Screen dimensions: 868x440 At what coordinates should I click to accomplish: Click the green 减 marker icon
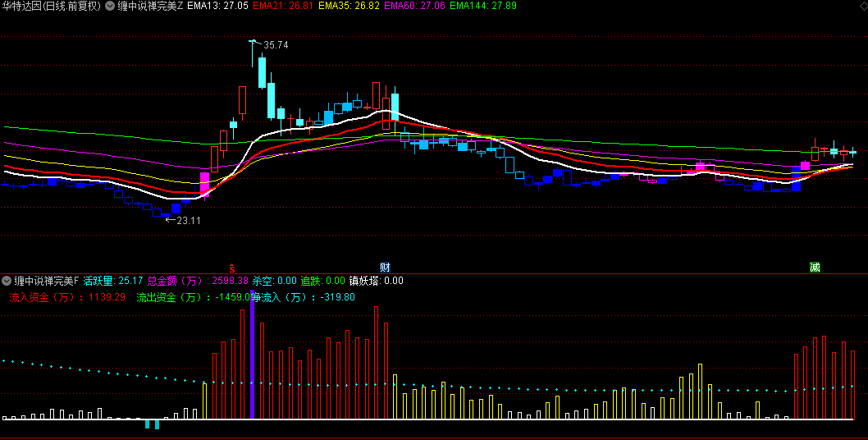[815, 267]
